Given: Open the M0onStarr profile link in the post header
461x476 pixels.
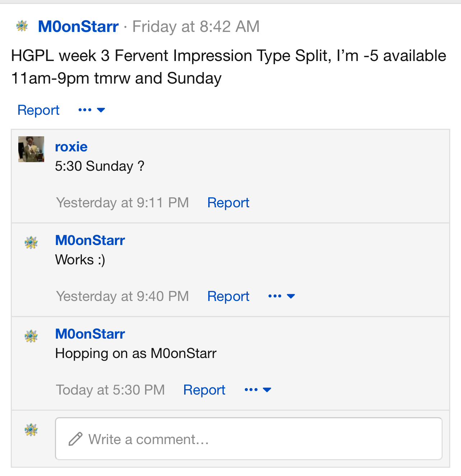Looking at the screenshot, I should [x=78, y=27].
